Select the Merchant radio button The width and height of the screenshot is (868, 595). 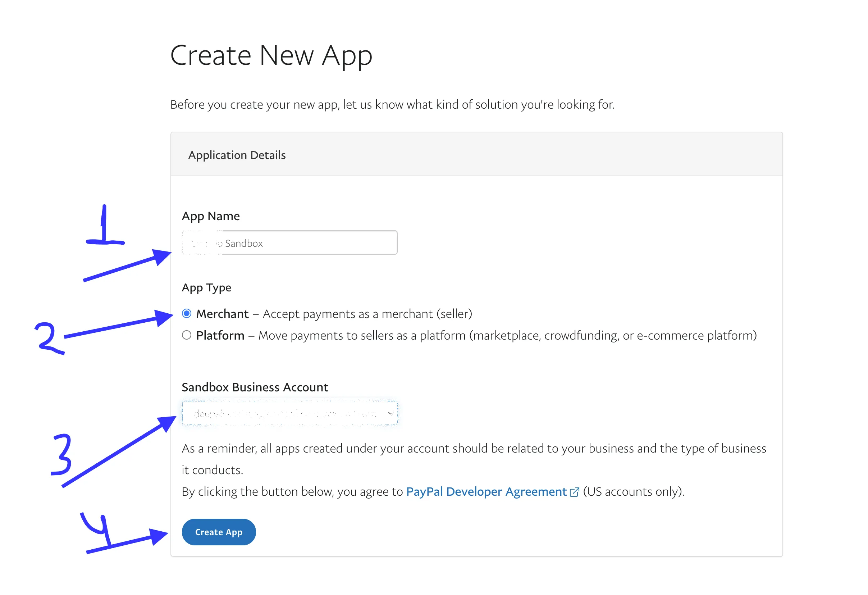click(x=187, y=314)
